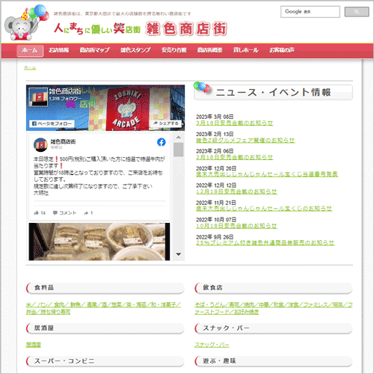Viewport: 374px width, 374px height.
Task: Open the 2月18日安売合戦 news link
Action: pos(234,157)
